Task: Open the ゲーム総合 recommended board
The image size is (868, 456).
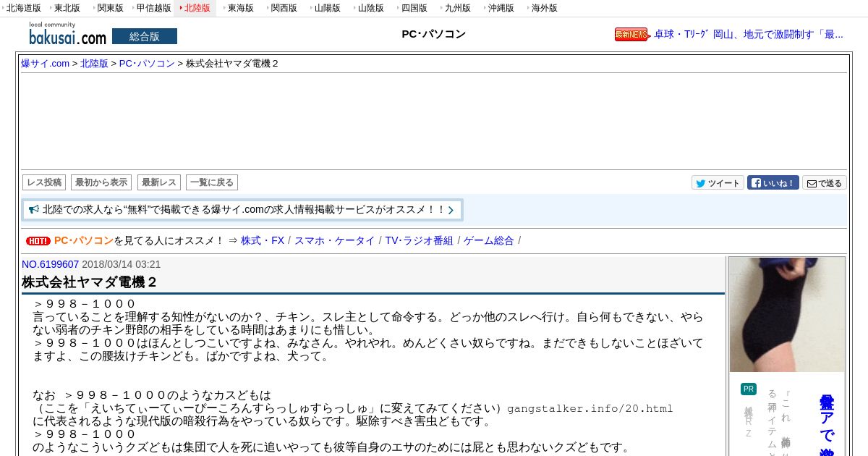Action: [489, 240]
